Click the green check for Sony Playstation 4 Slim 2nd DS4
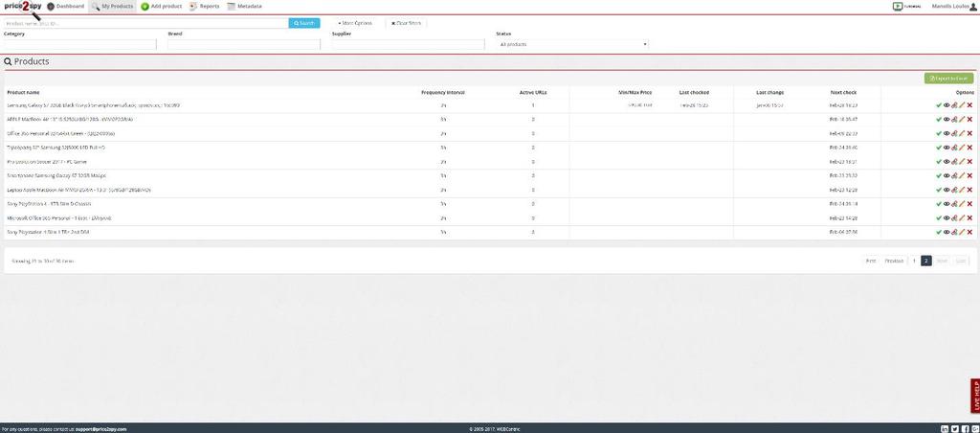The image size is (980, 433). click(939, 232)
